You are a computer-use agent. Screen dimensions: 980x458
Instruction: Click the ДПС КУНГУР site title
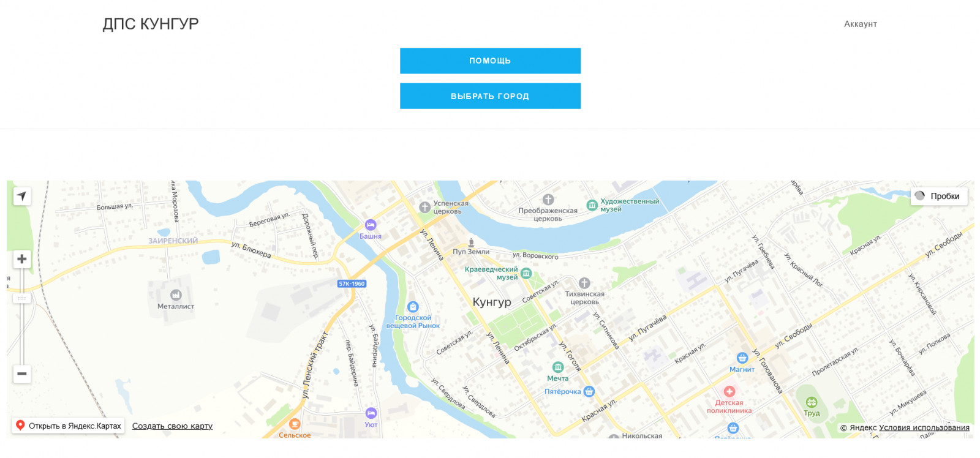(x=151, y=24)
